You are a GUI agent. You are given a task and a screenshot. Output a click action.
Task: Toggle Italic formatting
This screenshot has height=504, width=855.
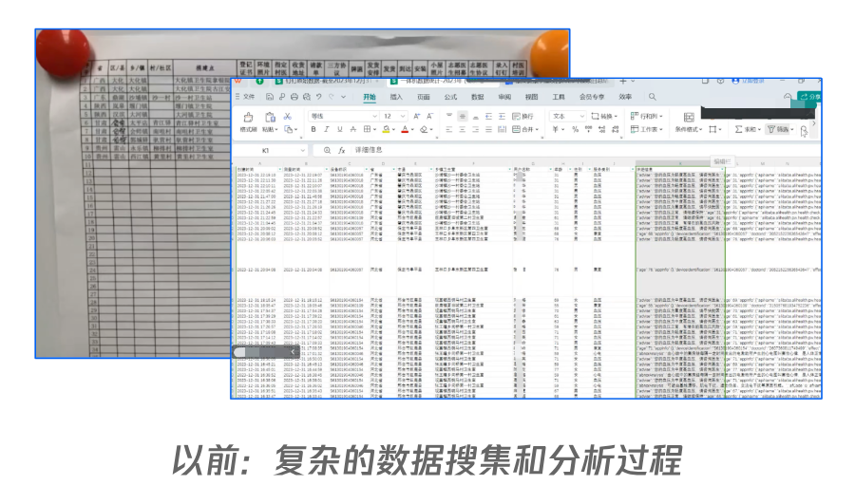tap(327, 130)
